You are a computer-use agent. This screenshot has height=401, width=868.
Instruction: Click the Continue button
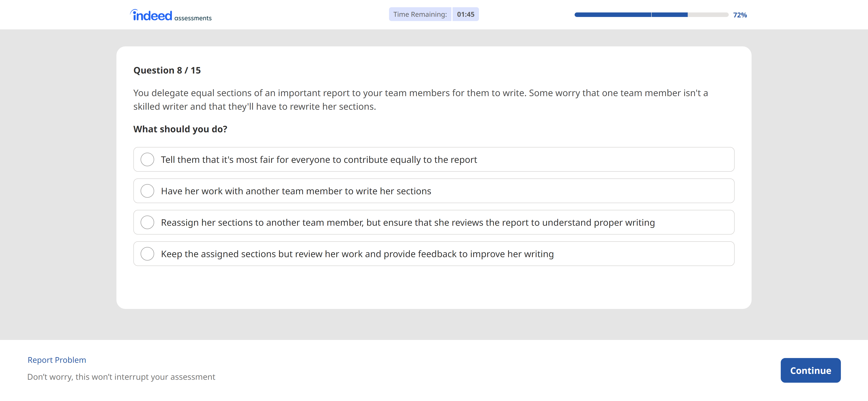point(810,370)
